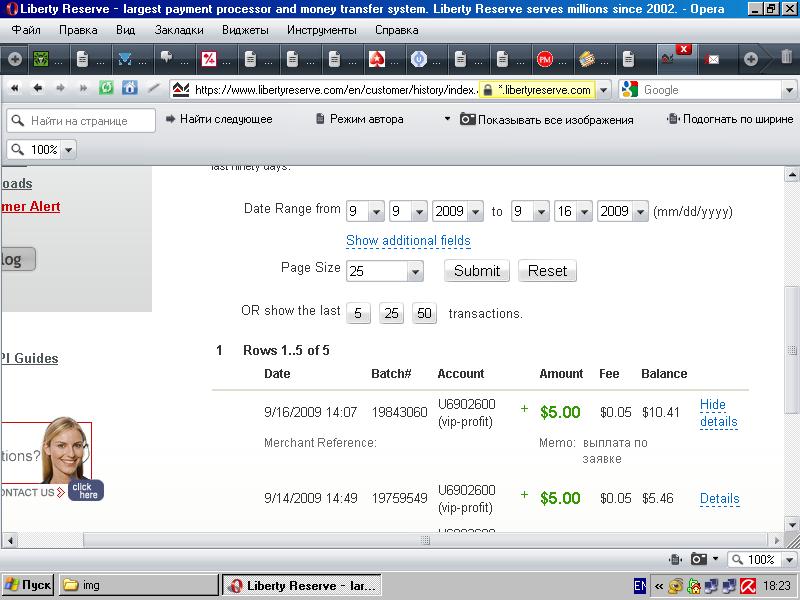Click the Пуск start button
The width and height of the screenshot is (800, 600).
[x=29, y=585]
